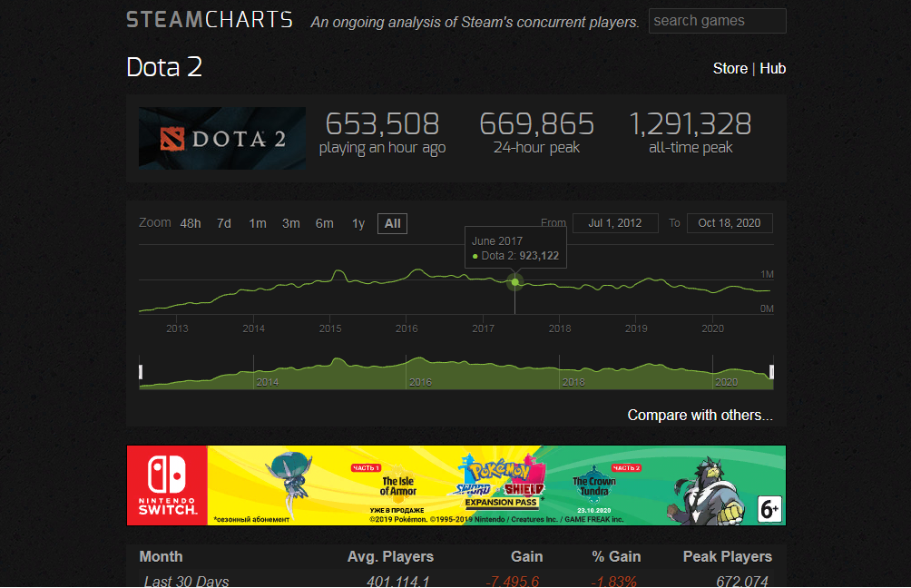Click the Avg. Players column header
The height and width of the screenshot is (588, 911).
coord(390,556)
